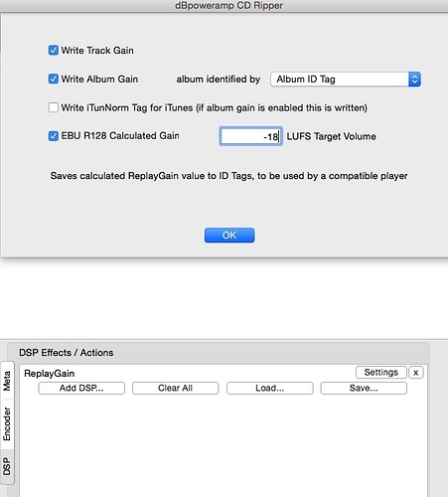
Task: Click the Save... button
Action: pos(364,388)
